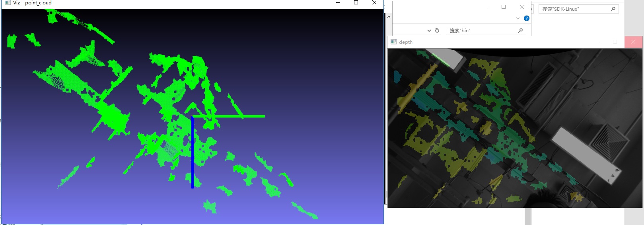
Task: Click the scroll-up arrow left of the Explorer window
Action: click(x=389, y=17)
